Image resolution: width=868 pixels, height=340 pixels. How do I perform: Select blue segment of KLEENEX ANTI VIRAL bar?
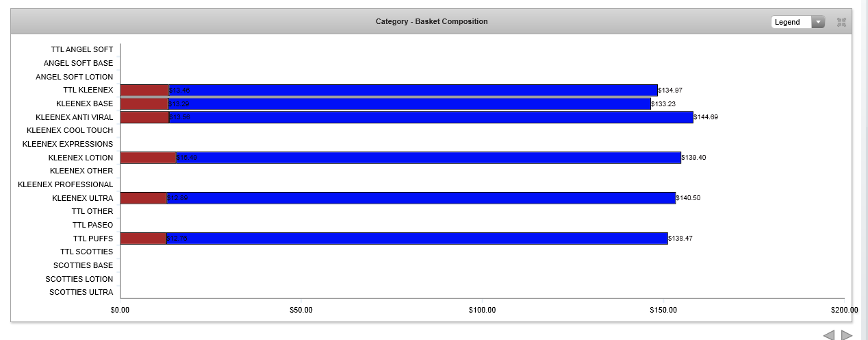[431, 117]
